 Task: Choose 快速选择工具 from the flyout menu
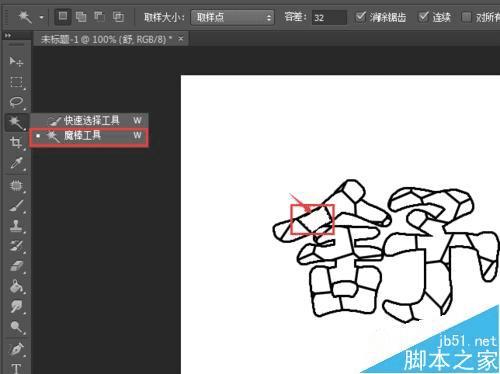click(x=89, y=120)
